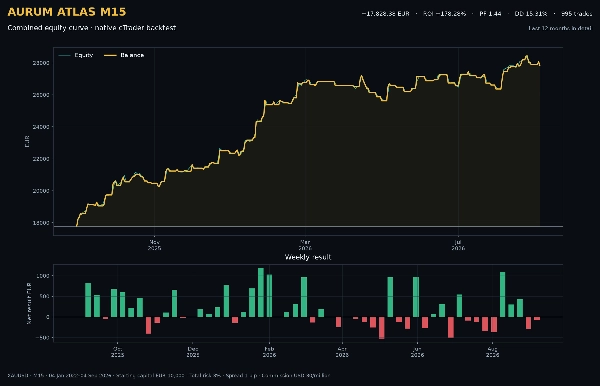
Task: Click the 'Last 12 months' note under the stats
Action: point(559,28)
